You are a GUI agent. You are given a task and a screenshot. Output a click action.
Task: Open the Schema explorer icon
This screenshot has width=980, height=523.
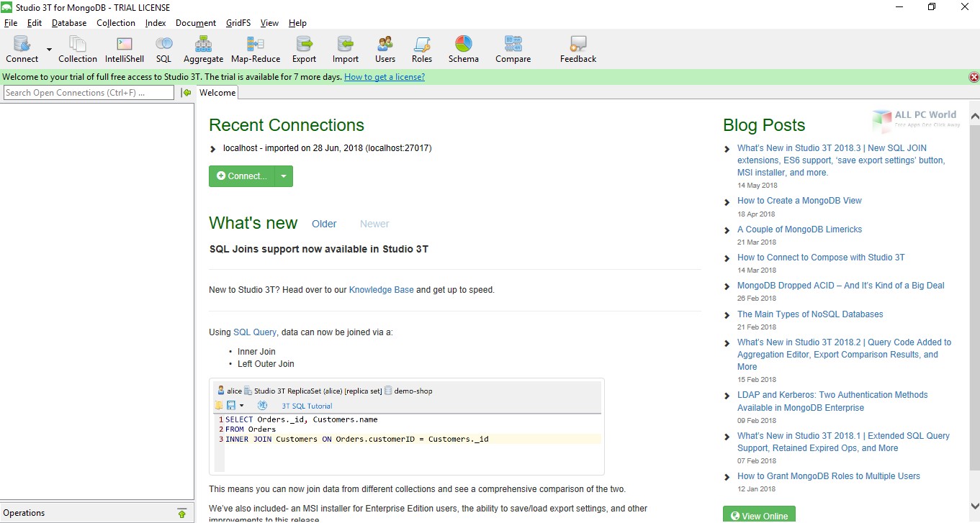(x=463, y=50)
